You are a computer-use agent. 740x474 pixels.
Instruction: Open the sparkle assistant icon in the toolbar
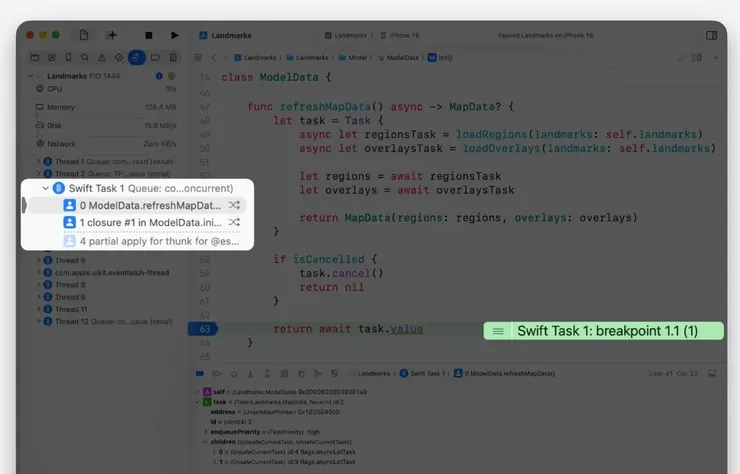(x=111, y=35)
